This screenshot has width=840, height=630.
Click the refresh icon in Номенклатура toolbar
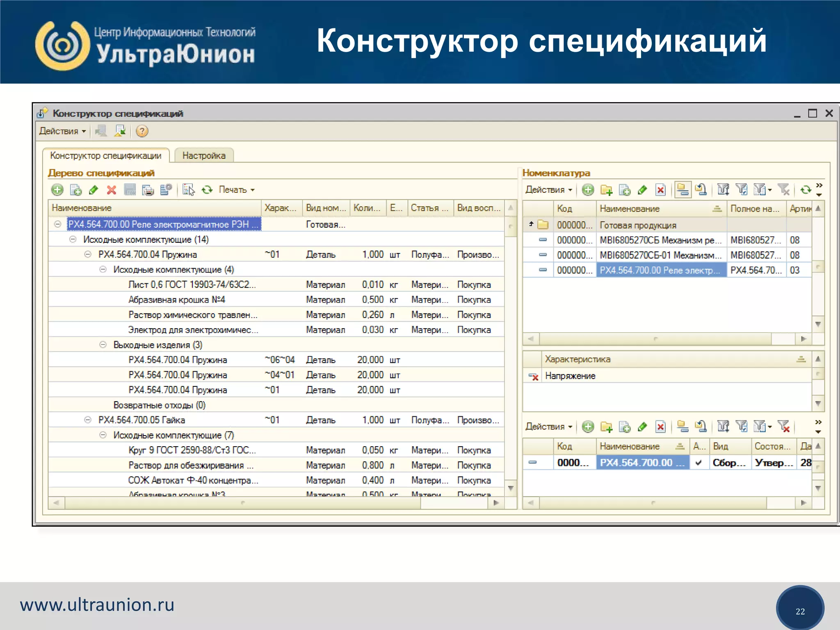pyautogui.click(x=806, y=190)
